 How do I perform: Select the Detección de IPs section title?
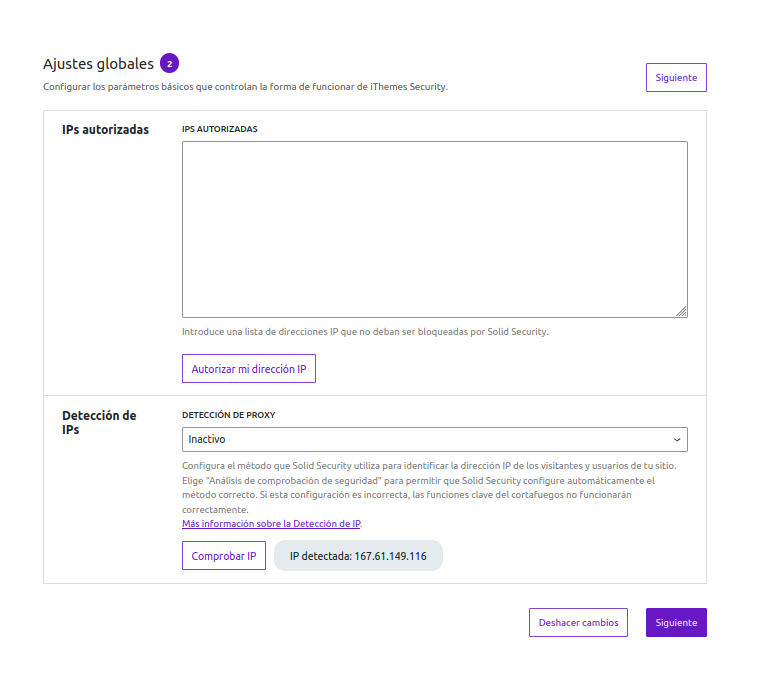[x=99, y=422]
